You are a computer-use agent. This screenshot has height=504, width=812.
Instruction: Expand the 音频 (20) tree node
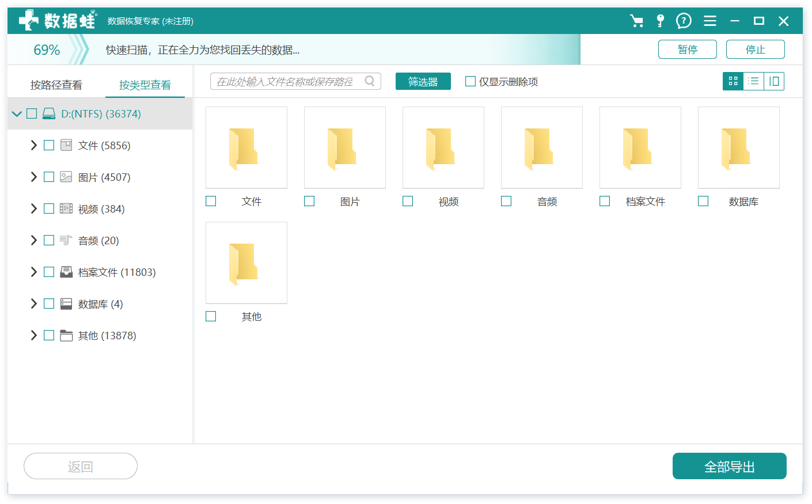(33, 240)
